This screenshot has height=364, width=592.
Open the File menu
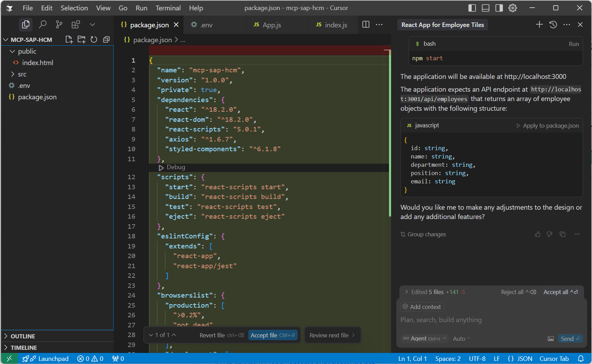pyautogui.click(x=28, y=8)
